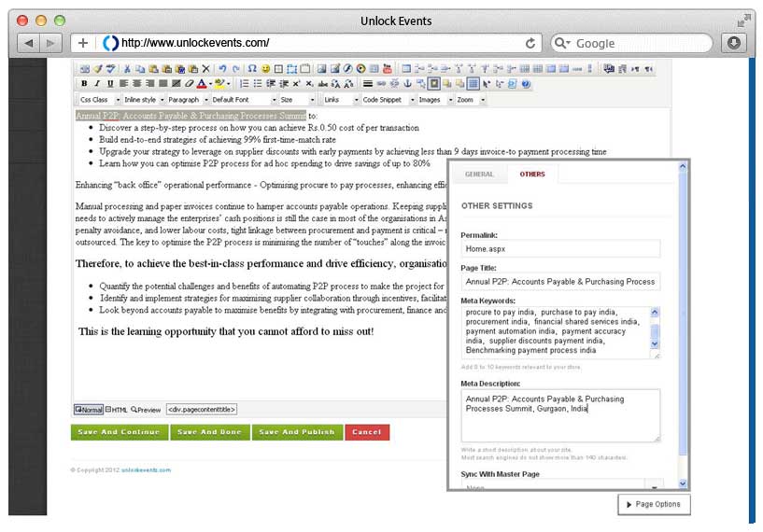
Task: Click Save And Publish button
Action: [x=297, y=432]
